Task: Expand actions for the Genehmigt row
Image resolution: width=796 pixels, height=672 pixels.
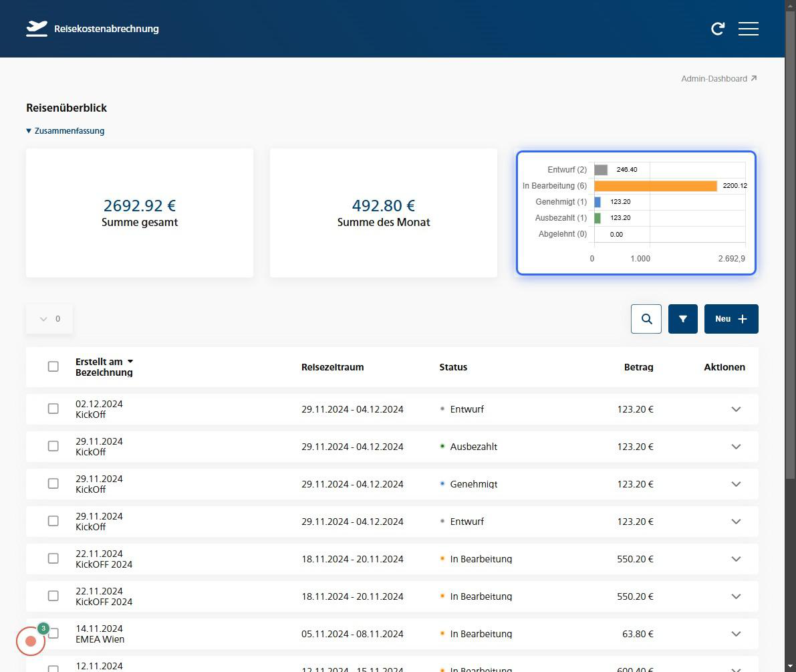Action: point(736,484)
